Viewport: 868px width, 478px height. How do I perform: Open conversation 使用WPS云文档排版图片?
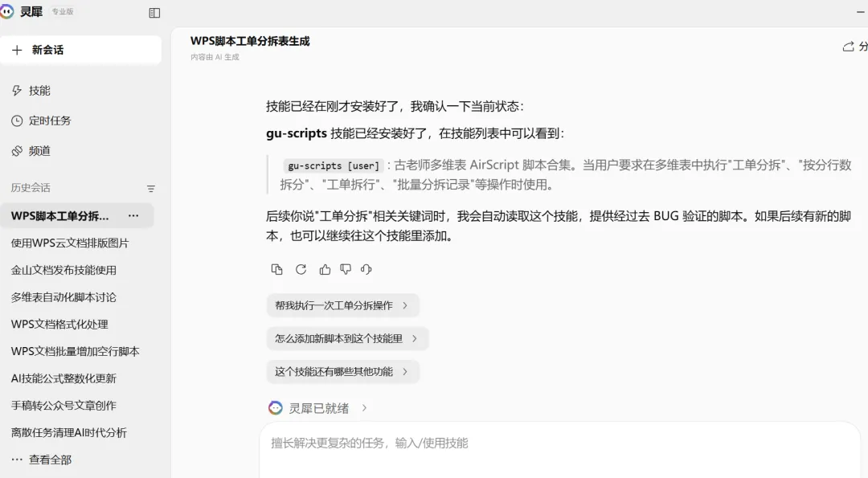coord(70,243)
